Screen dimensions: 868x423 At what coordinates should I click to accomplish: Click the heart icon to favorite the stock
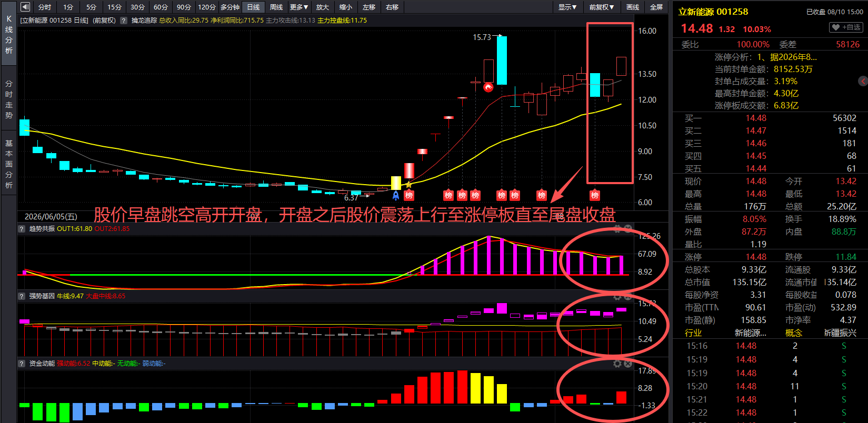click(x=836, y=27)
